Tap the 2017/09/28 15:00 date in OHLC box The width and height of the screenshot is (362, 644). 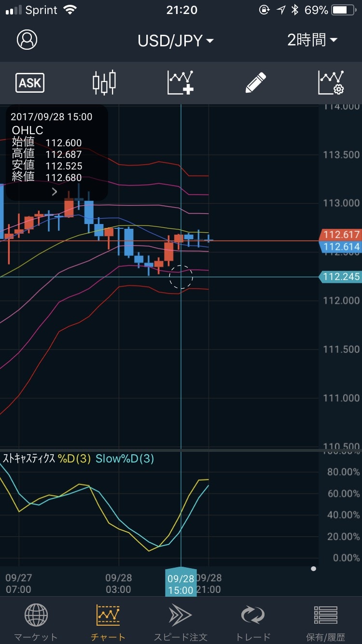click(x=51, y=117)
